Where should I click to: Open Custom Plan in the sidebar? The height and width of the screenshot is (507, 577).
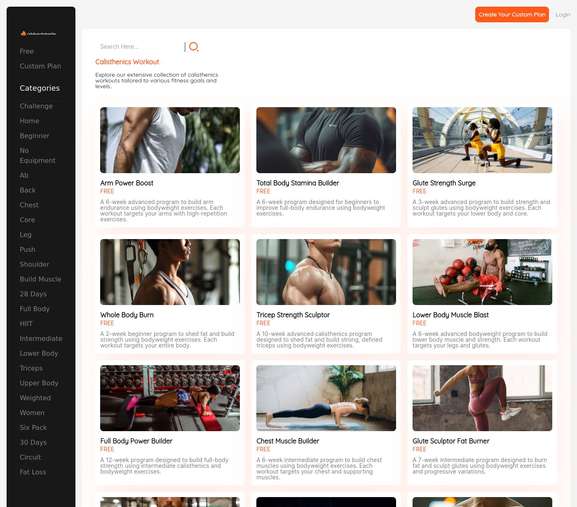pos(40,66)
